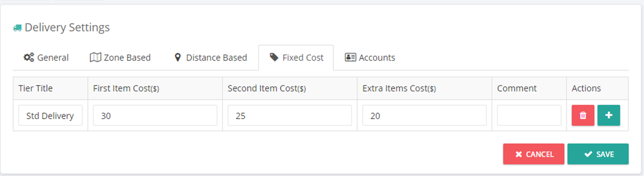Viewport: 644px width, 176px height.
Task: Cancel the delivery settings changes
Action: (534, 154)
